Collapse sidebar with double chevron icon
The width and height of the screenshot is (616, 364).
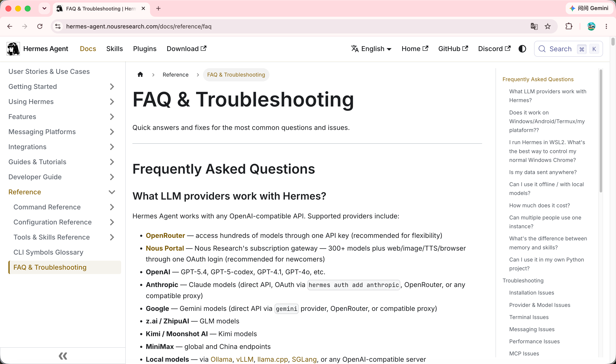pyautogui.click(x=63, y=356)
